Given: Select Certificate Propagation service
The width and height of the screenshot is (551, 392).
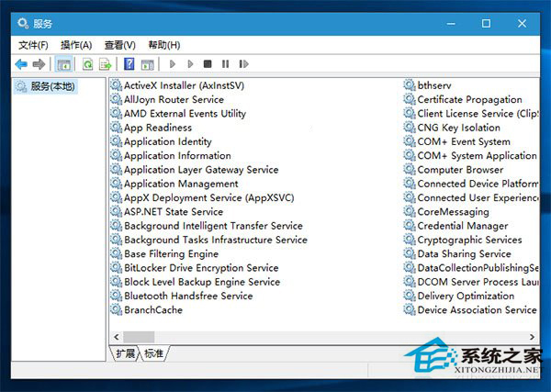Looking at the screenshot, I should 463,99.
